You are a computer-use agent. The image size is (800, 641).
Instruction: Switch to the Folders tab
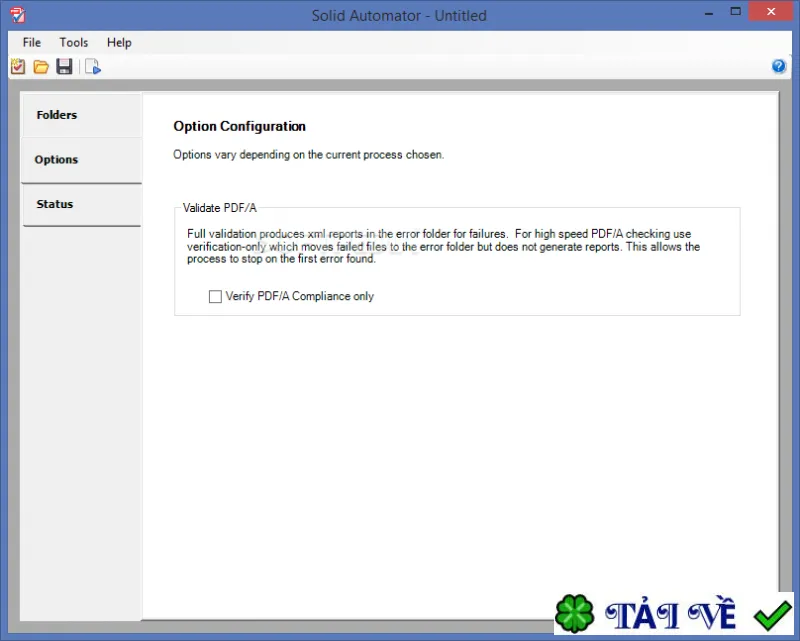(x=82, y=115)
